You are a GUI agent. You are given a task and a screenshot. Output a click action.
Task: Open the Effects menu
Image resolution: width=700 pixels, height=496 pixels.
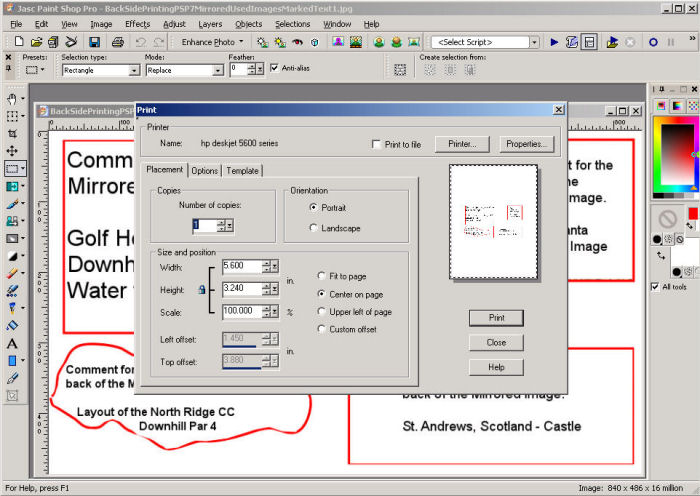coord(138,23)
